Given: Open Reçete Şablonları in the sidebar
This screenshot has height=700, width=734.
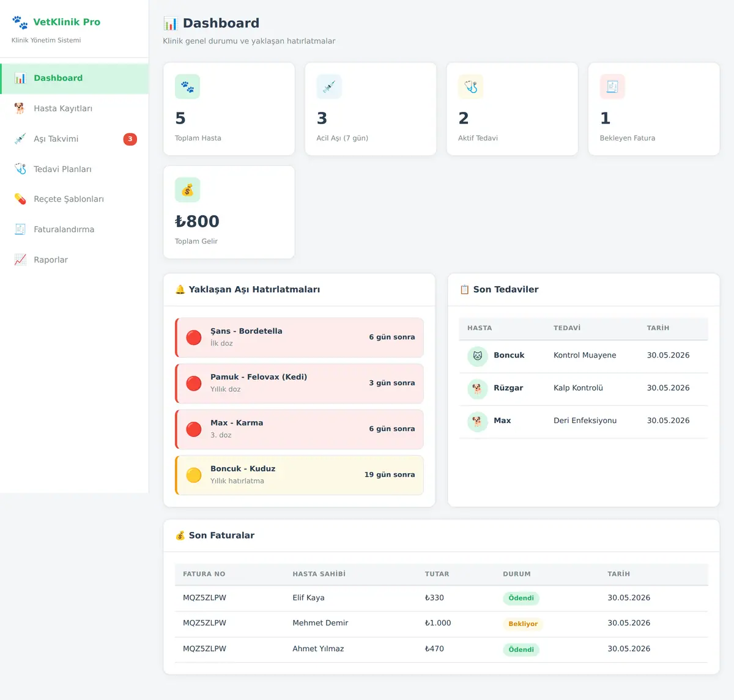Looking at the screenshot, I should coord(74,199).
